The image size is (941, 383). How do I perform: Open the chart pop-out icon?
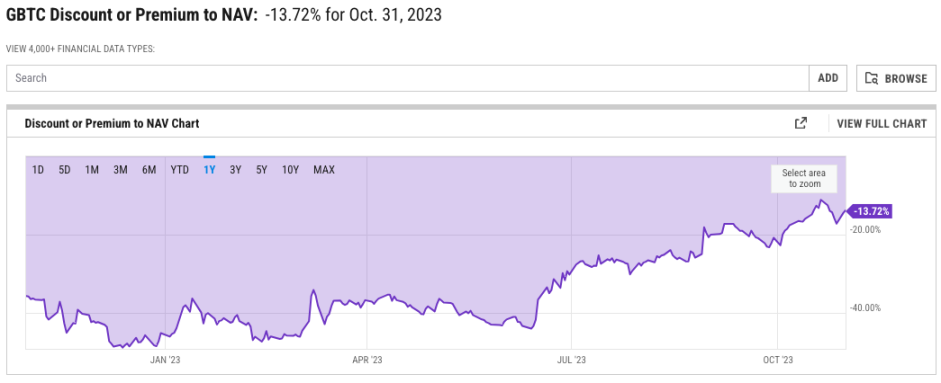point(801,123)
